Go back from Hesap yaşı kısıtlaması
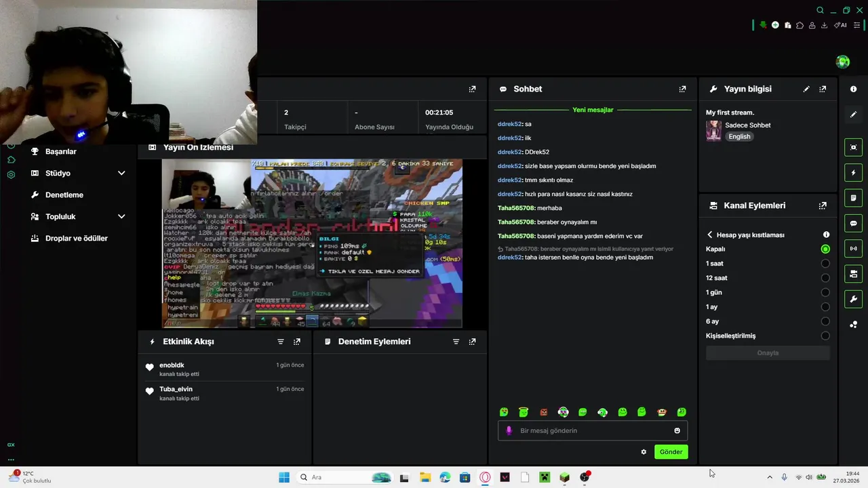This screenshot has height=488, width=868. tap(710, 235)
